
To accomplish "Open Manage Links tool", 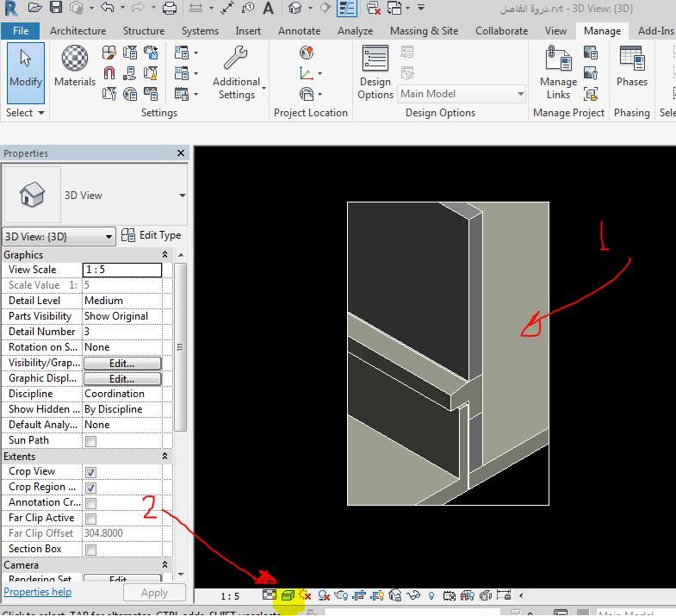I will point(558,72).
